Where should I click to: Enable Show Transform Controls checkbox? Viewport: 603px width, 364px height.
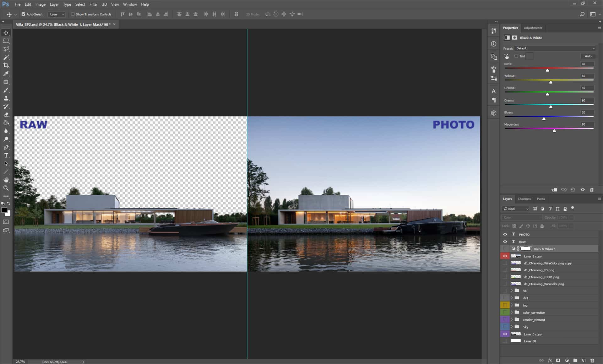point(73,14)
